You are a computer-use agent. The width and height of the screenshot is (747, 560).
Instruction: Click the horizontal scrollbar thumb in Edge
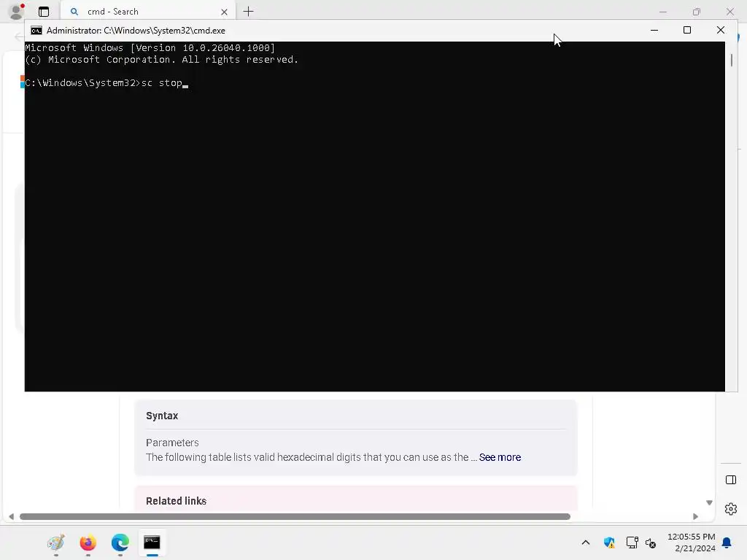(x=295, y=517)
